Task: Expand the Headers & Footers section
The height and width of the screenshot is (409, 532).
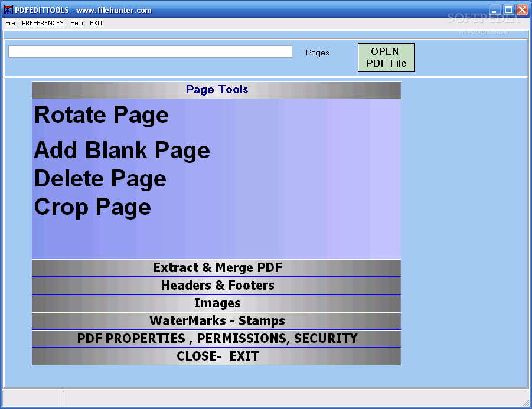Action: point(217,286)
